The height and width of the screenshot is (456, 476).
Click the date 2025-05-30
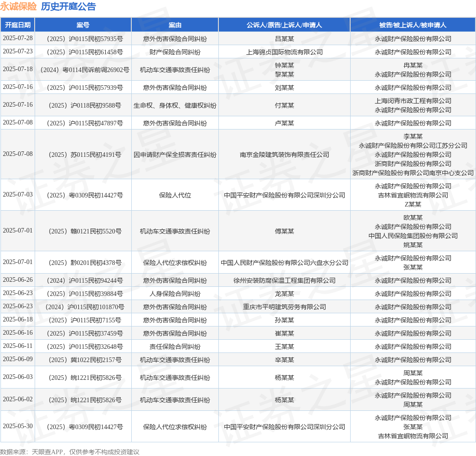click(18, 426)
